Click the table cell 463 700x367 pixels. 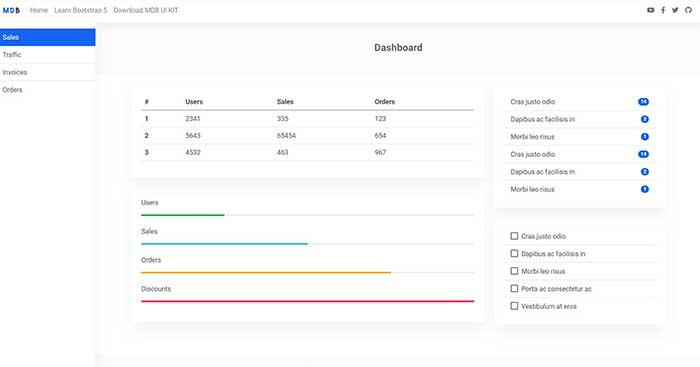[x=283, y=152]
